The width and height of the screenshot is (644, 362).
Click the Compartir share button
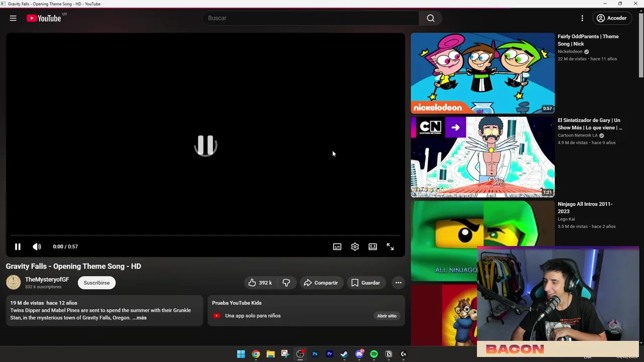click(320, 283)
